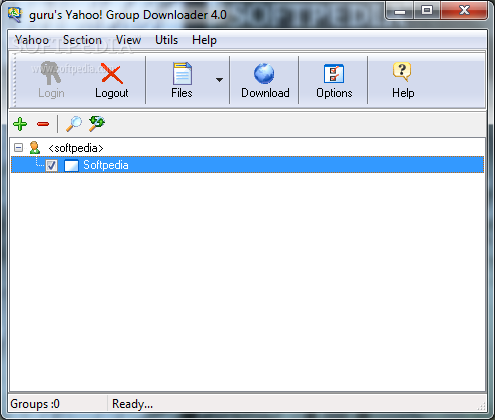The width and height of the screenshot is (495, 420).
Task: Click the application icon in title bar
Action: tap(15, 14)
